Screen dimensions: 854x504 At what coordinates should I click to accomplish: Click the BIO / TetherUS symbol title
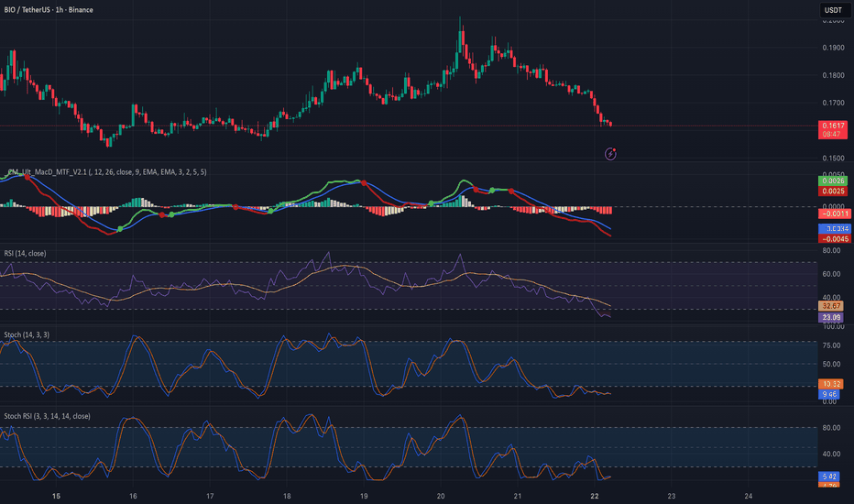pyautogui.click(x=49, y=10)
